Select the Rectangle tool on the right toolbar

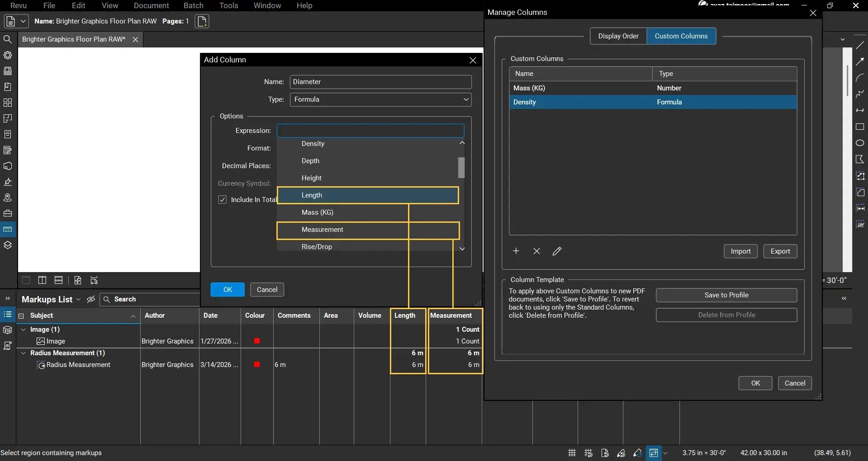(861, 127)
